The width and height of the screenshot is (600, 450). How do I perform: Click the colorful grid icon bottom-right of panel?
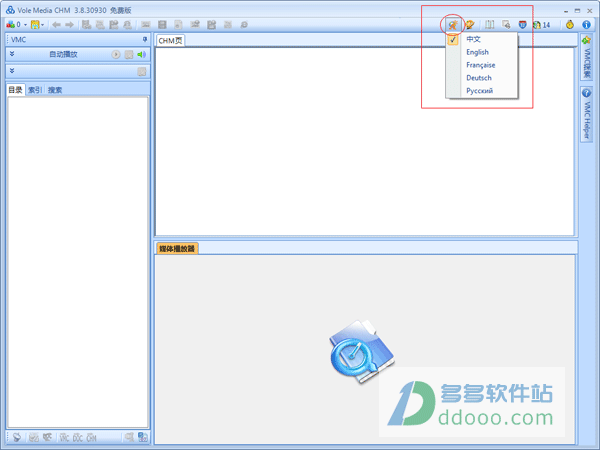(x=143, y=437)
